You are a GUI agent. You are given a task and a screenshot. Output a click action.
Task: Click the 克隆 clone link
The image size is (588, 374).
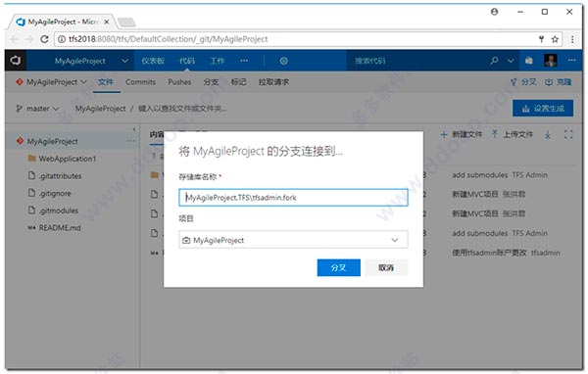pyautogui.click(x=559, y=82)
